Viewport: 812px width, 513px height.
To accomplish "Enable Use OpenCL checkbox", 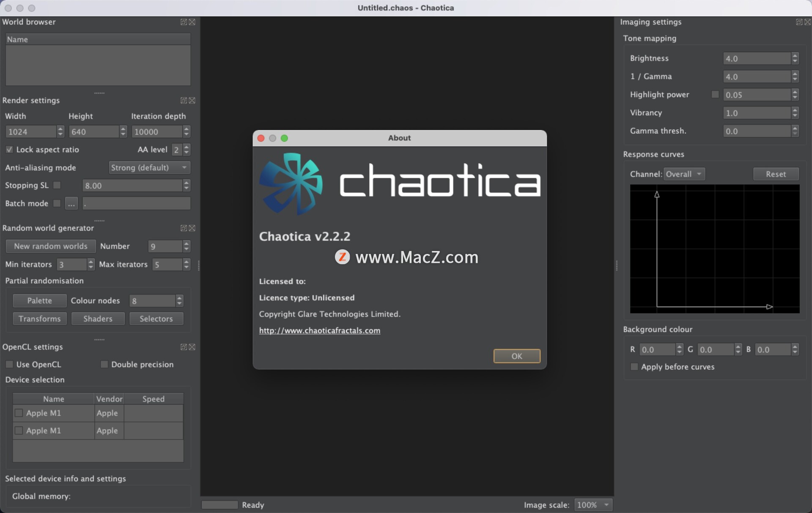I will [x=9, y=364].
